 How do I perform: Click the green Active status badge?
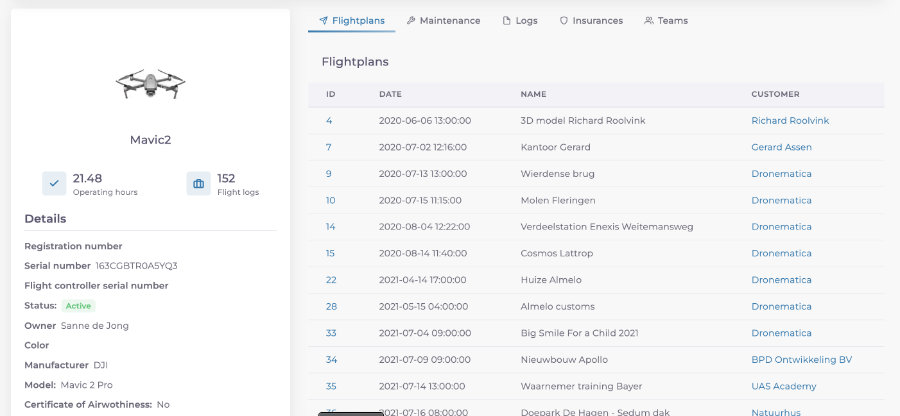(78, 305)
